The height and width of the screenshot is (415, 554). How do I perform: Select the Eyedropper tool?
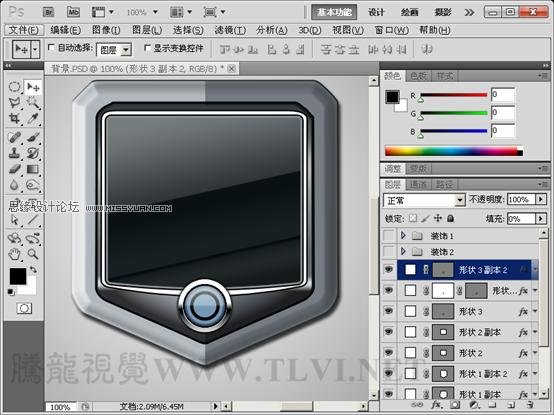[33, 118]
